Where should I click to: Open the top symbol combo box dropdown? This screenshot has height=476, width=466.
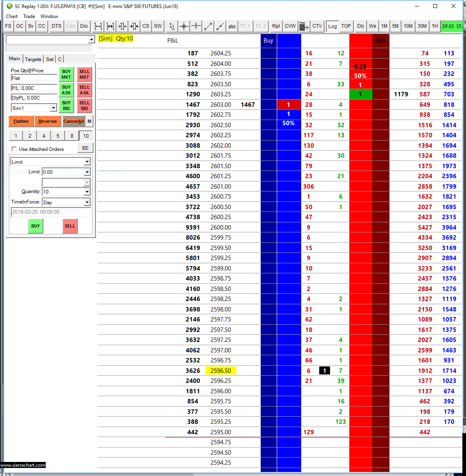coord(91,39)
